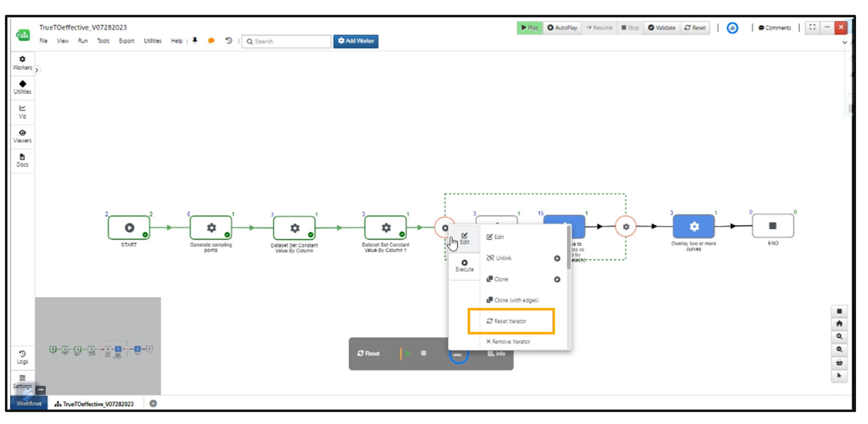Open the Tools menu

click(x=103, y=41)
